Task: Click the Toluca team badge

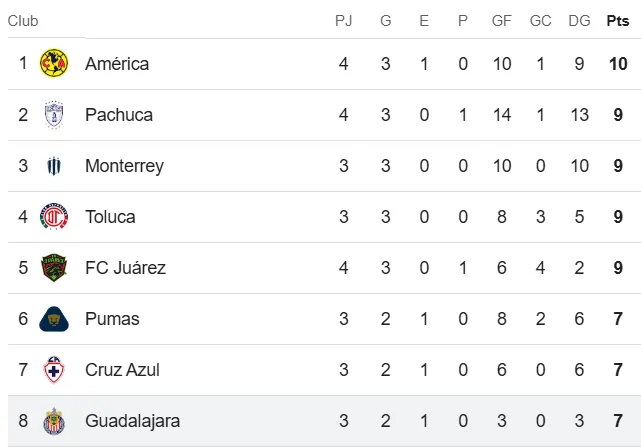Action: pyautogui.click(x=53, y=217)
